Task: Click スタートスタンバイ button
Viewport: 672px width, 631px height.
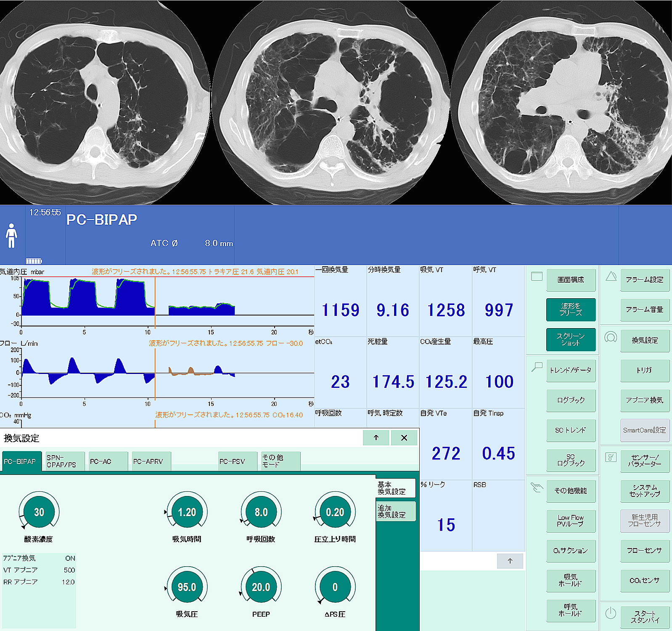Action: click(x=645, y=617)
